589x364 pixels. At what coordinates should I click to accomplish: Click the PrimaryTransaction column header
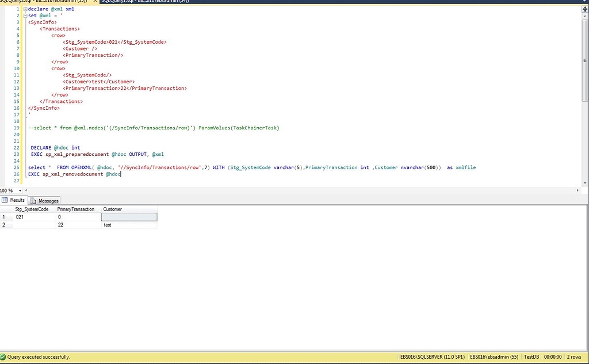pos(78,209)
